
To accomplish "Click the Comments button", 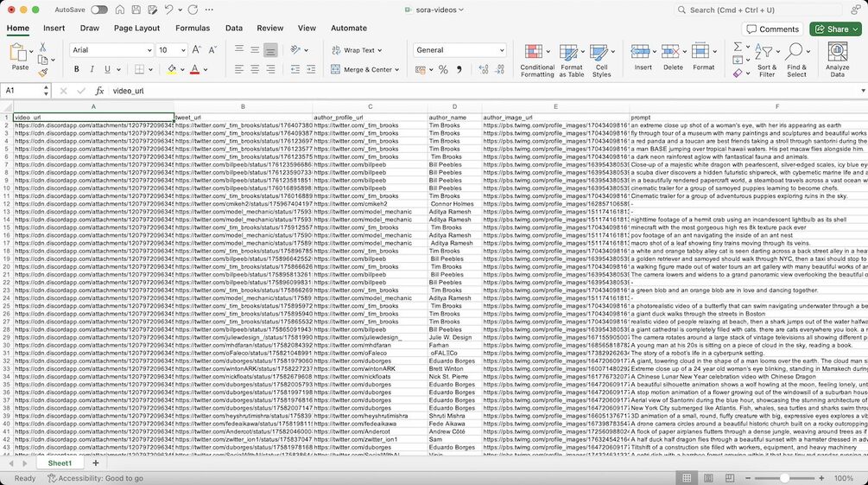I will click(773, 29).
